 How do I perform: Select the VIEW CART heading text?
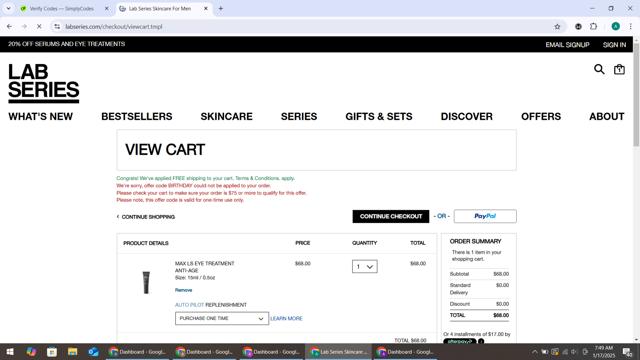165,150
